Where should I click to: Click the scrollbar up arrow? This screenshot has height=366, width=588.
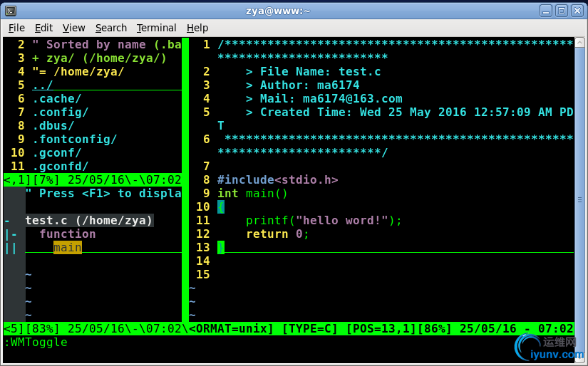[579, 42]
